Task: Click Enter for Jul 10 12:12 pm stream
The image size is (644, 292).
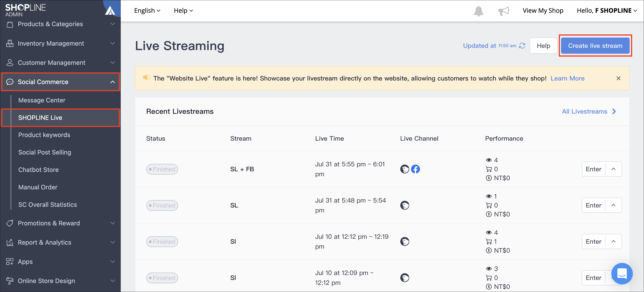Action: coord(593,242)
